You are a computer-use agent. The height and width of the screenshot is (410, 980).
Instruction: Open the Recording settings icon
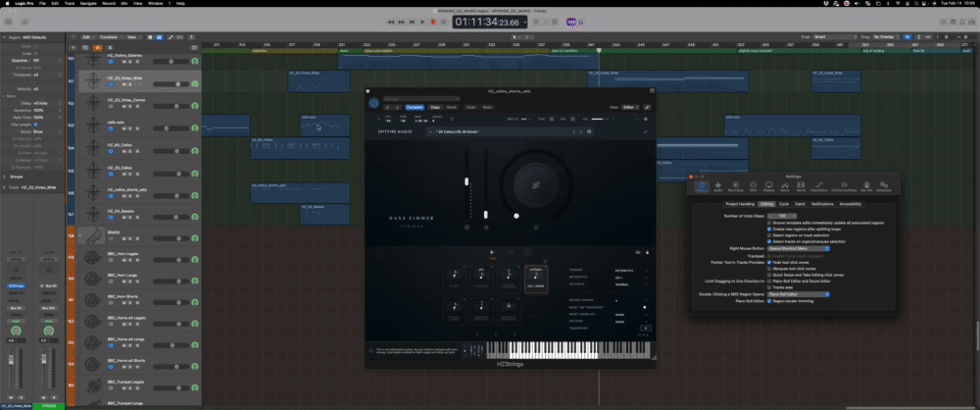pyautogui.click(x=735, y=186)
